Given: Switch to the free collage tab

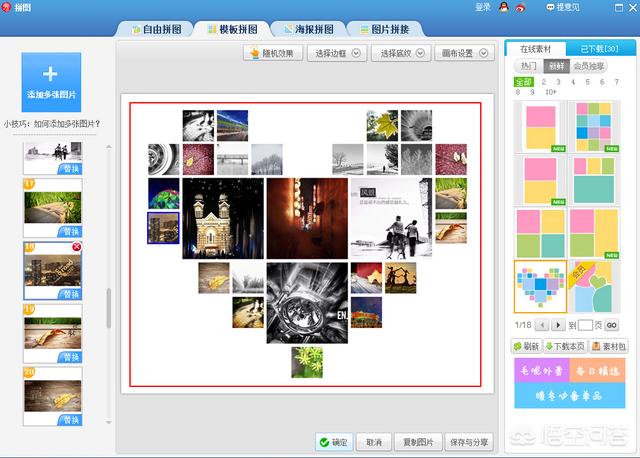Looking at the screenshot, I should [x=156, y=29].
